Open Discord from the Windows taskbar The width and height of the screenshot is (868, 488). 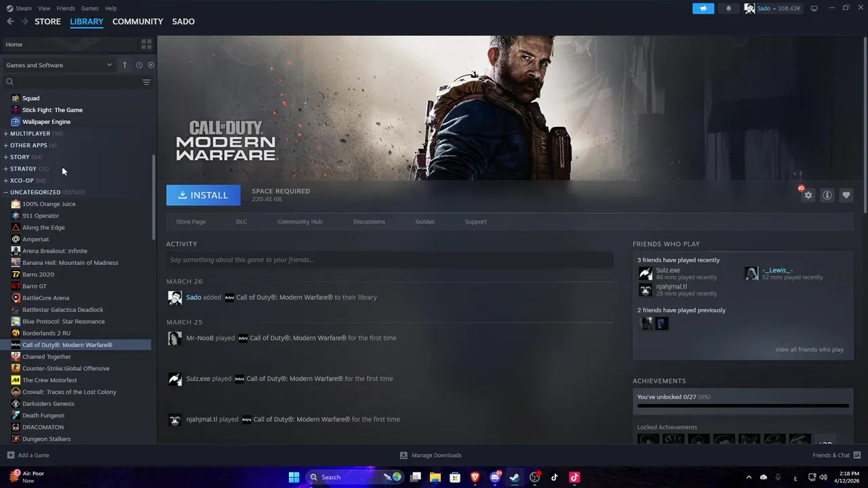point(495,477)
